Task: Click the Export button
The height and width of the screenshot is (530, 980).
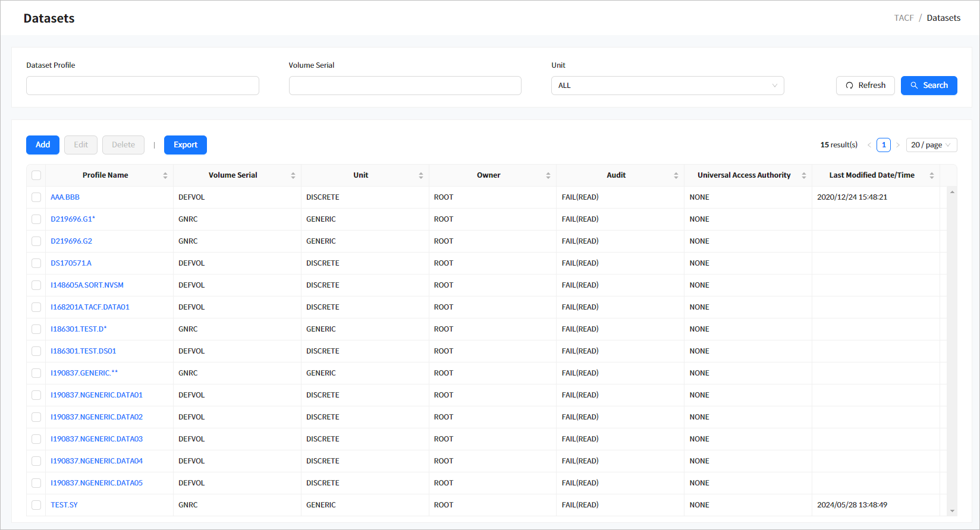Action: pyautogui.click(x=186, y=145)
